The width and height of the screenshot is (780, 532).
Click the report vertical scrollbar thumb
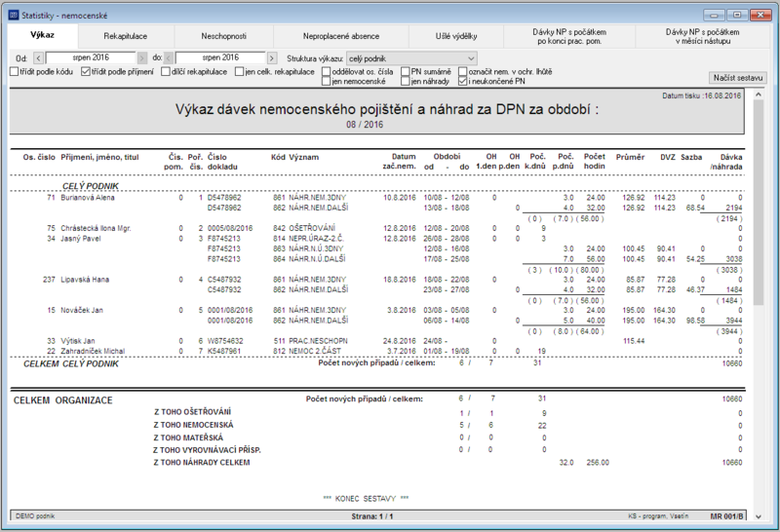pos(759,203)
